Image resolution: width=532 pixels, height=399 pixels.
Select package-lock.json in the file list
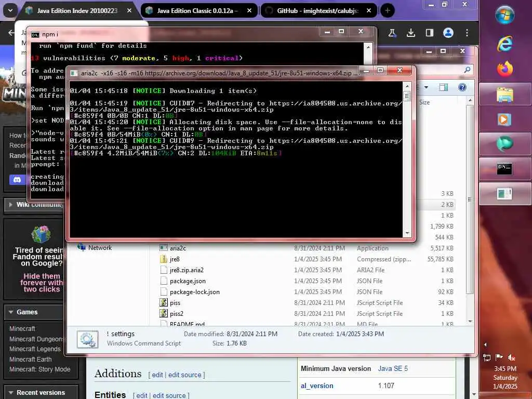195,292
